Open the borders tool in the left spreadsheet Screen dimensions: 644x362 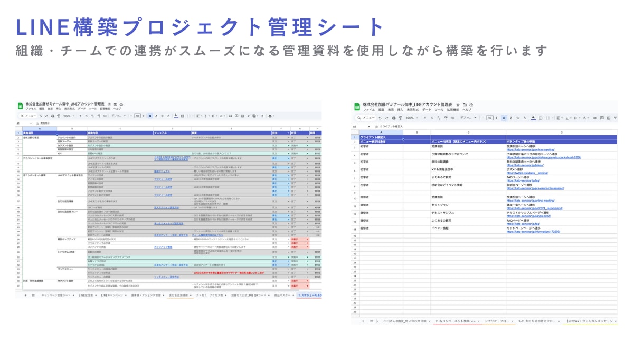182,116
